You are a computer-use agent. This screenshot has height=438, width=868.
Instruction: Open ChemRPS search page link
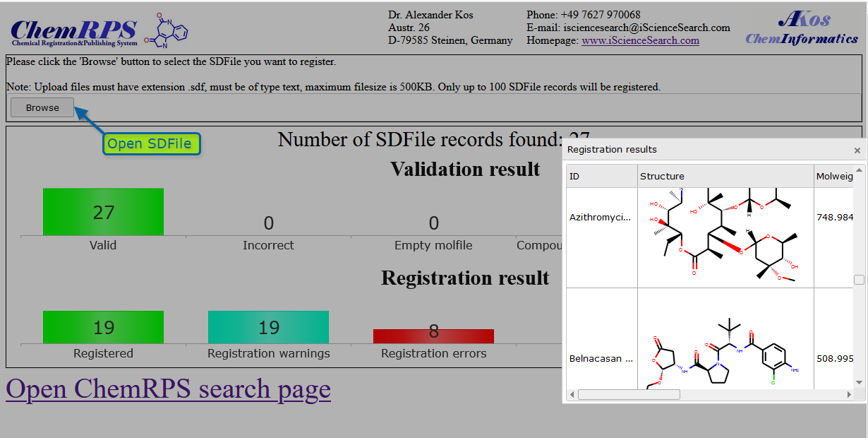pyautogui.click(x=168, y=389)
